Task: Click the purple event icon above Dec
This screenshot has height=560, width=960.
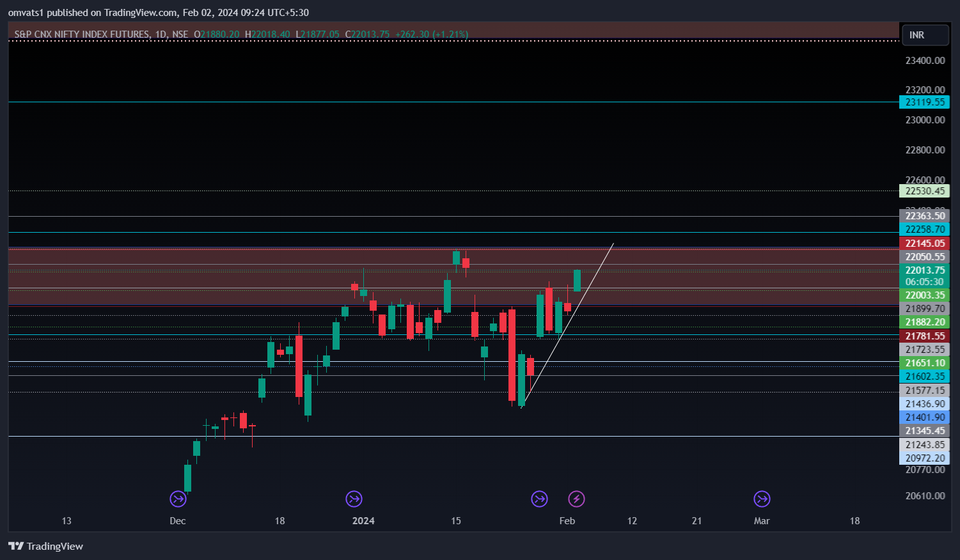Action: point(178,499)
